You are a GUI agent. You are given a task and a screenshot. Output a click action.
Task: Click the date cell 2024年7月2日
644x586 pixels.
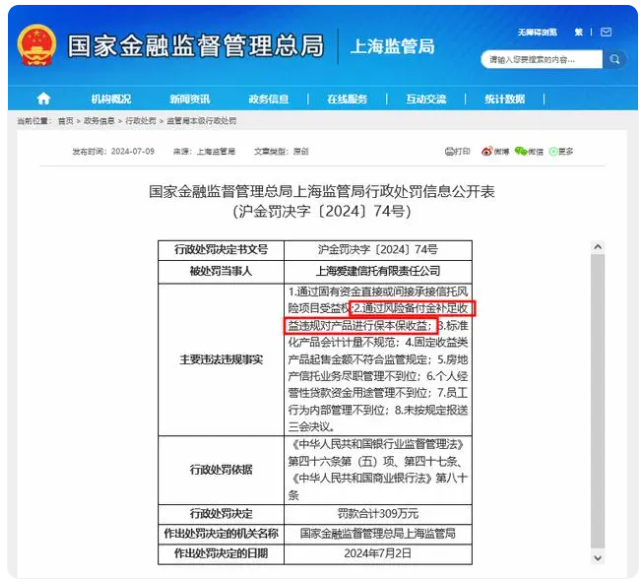coord(378,554)
